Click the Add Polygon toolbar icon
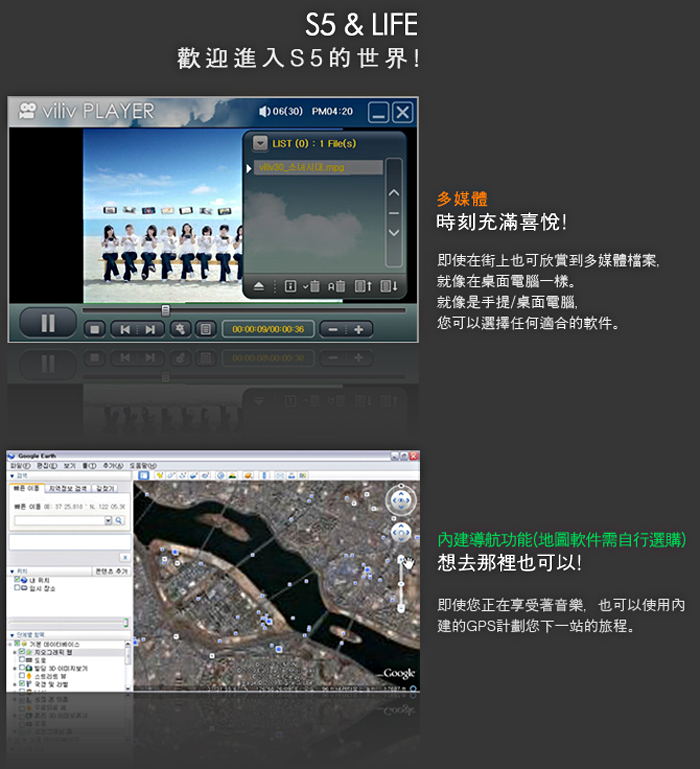The width and height of the screenshot is (700, 769). pyautogui.click(x=171, y=475)
